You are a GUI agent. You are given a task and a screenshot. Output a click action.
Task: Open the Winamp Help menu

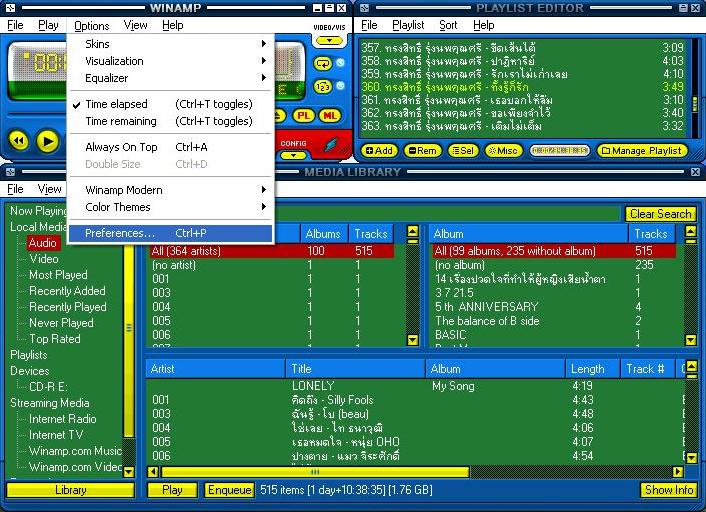tap(172, 25)
